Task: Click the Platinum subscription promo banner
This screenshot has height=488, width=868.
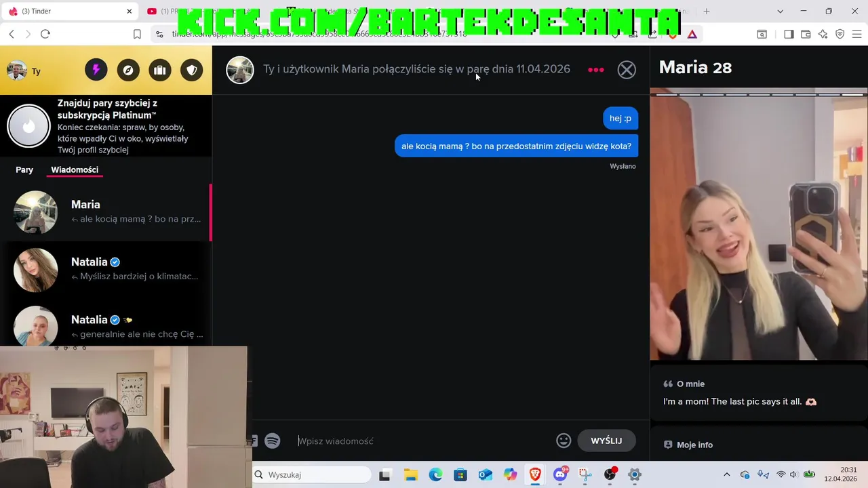Action: click(106, 126)
